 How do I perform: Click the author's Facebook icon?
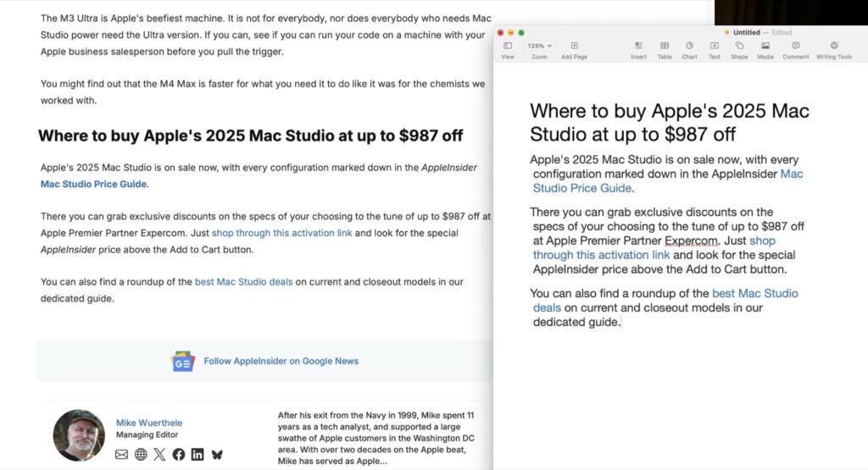(179, 455)
